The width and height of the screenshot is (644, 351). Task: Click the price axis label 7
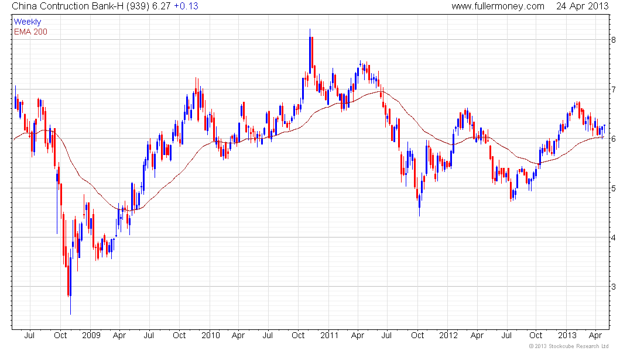click(613, 89)
